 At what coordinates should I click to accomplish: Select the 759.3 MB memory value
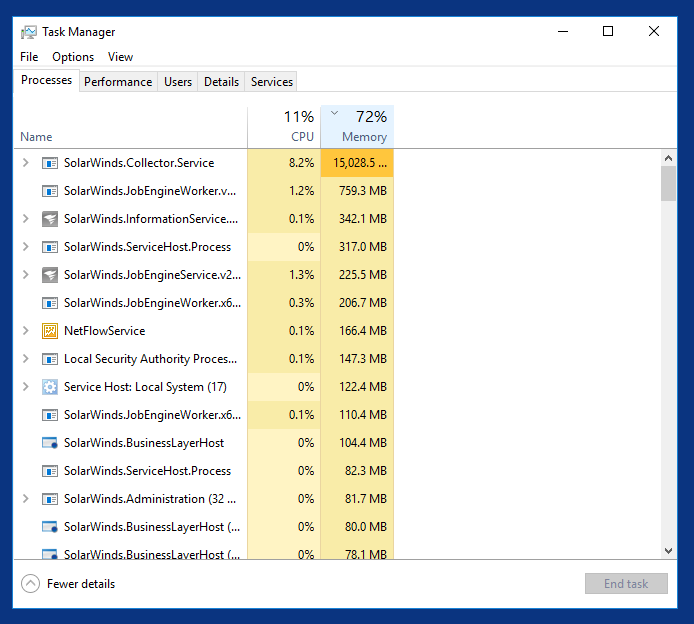[x=362, y=191]
